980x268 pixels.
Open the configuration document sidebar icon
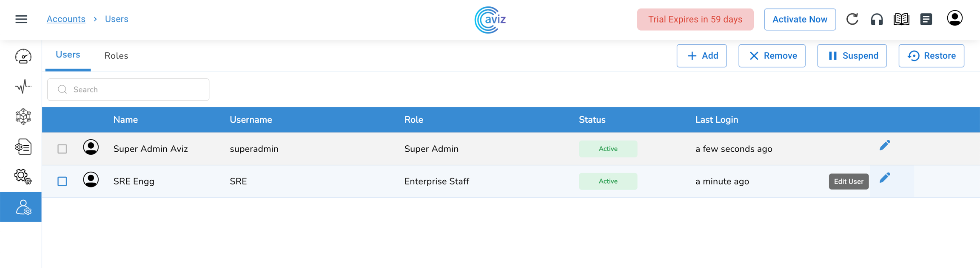pyautogui.click(x=23, y=147)
